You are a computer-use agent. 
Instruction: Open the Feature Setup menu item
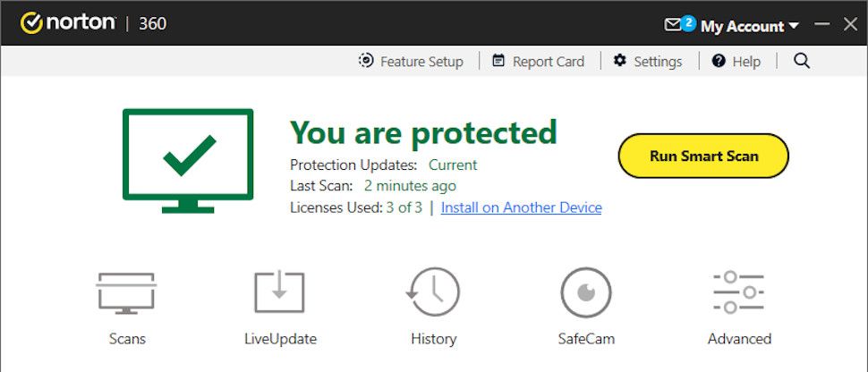point(421,62)
